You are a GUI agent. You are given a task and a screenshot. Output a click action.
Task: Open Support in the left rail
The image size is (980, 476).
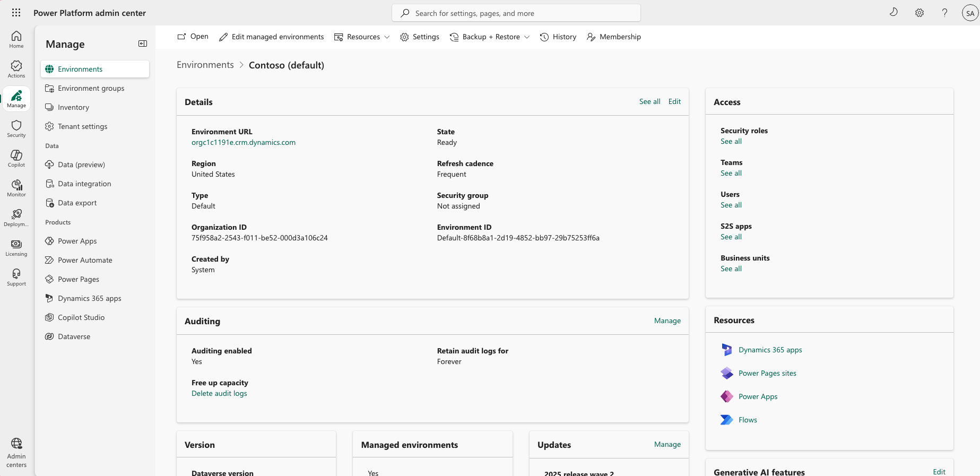(x=16, y=277)
